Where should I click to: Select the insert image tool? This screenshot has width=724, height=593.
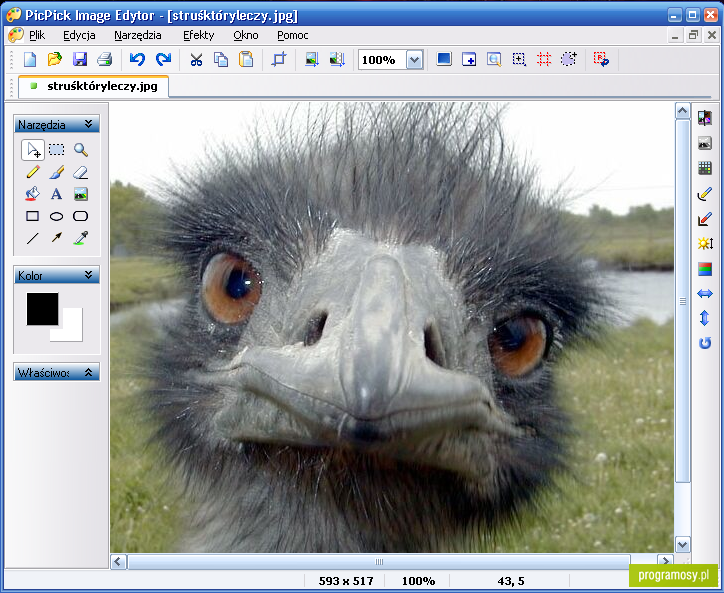[x=81, y=194]
